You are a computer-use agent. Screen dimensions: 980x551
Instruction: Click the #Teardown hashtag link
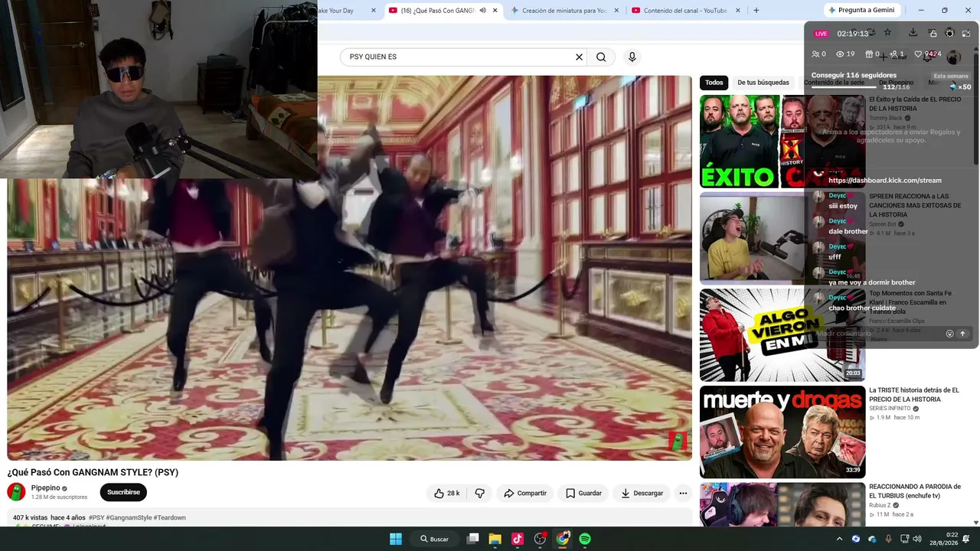pos(169,518)
